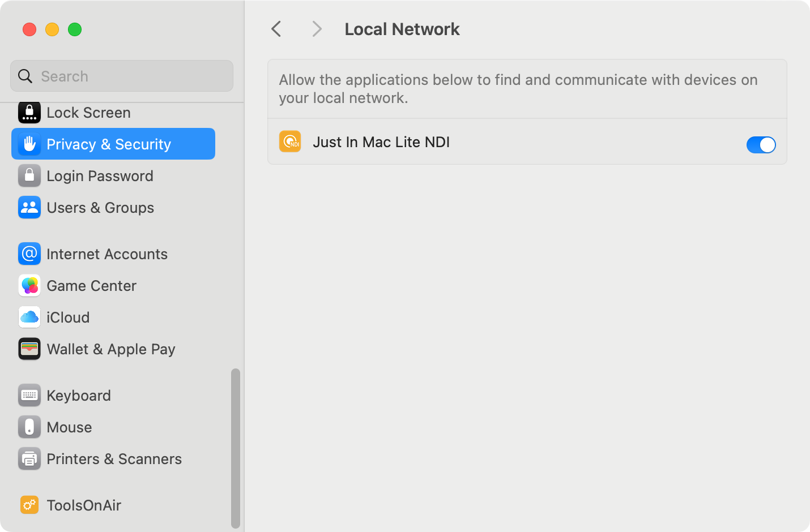Minimize the window with yellow button

pyautogui.click(x=52, y=29)
